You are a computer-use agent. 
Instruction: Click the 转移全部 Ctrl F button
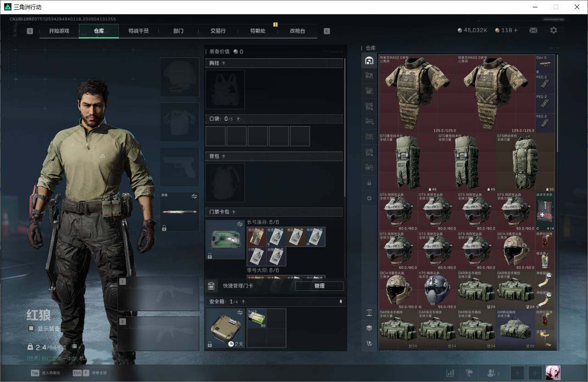tap(89, 373)
